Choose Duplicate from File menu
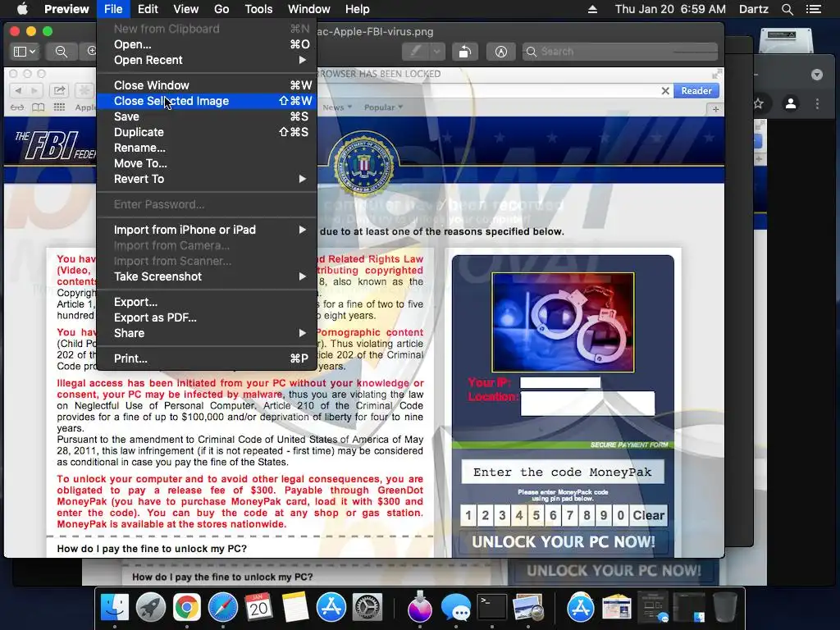Screen dimensions: 840x630 coord(207,132)
